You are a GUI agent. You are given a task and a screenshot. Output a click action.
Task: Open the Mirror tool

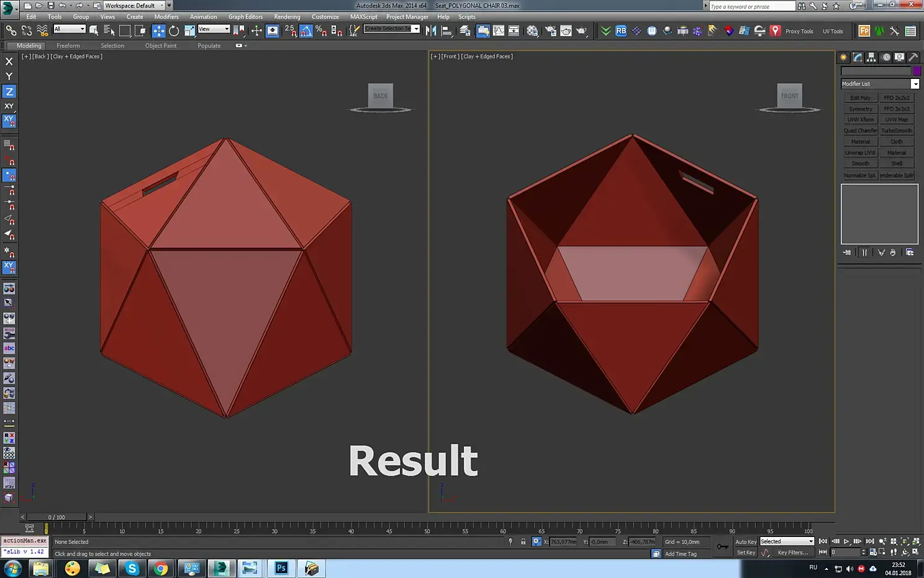tap(431, 30)
